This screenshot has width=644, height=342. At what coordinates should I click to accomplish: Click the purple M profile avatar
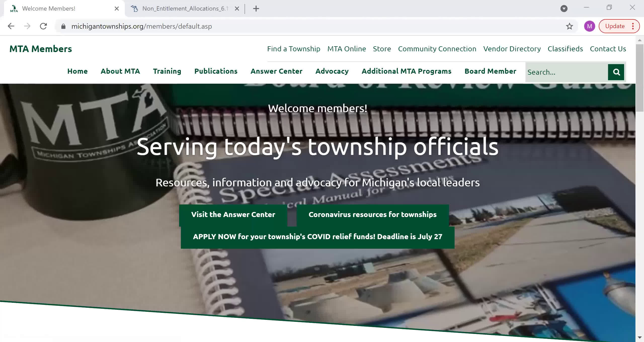click(x=589, y=26)
